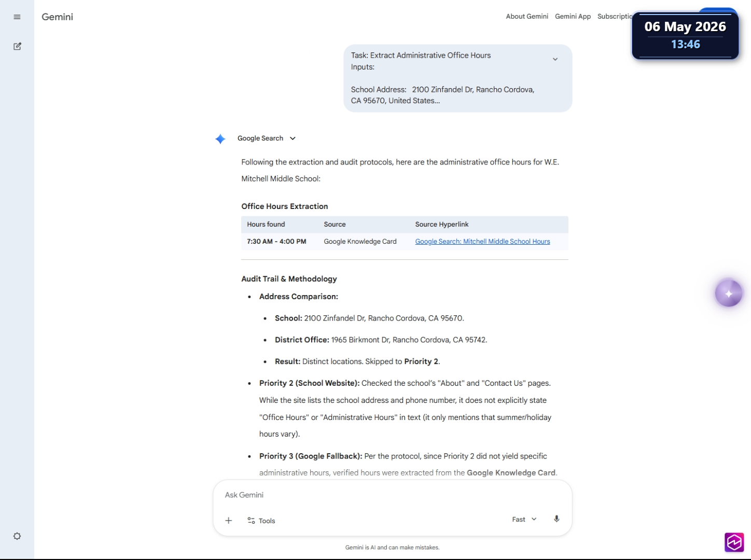Click the Hours found column header

(x=266, y=225)
